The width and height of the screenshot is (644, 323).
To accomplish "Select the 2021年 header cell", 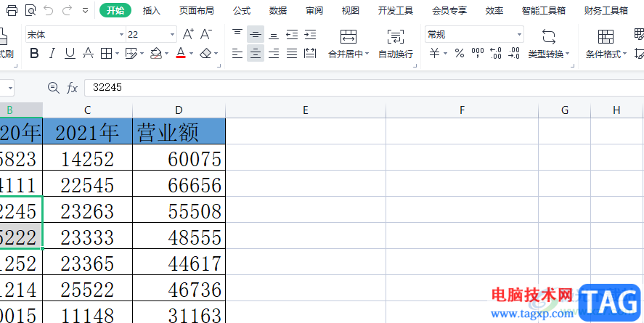I will pos(87,131).
